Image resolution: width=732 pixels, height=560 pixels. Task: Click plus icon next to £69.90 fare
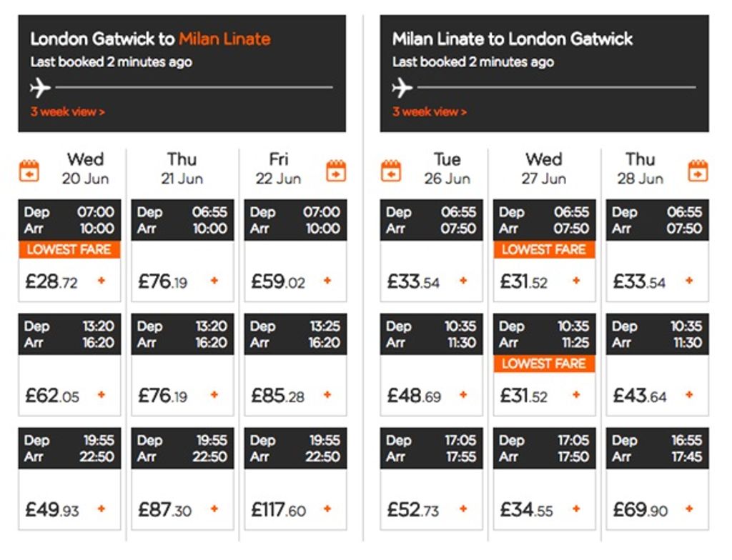coord(689,509)
